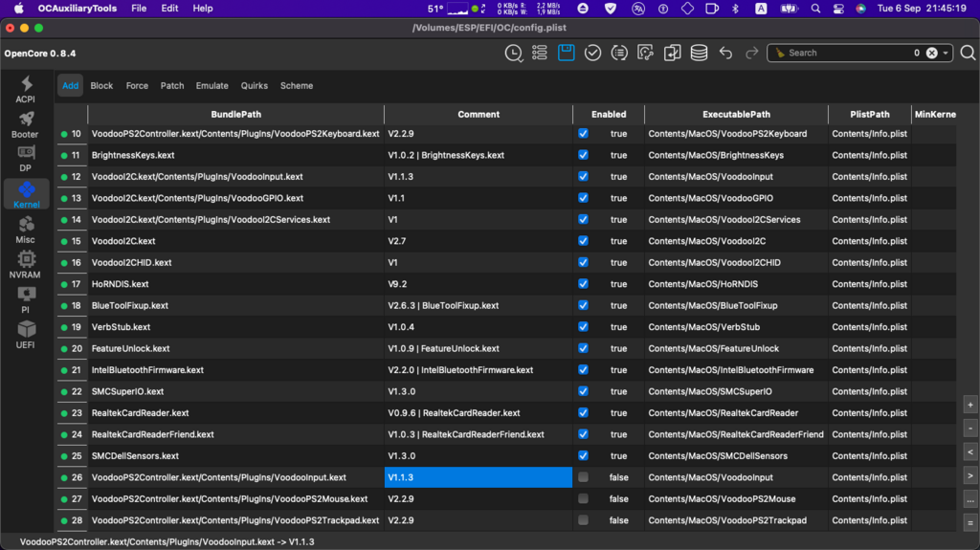Go to the UEFI sidebar section
The height and width of the screenshot is (550, 980).
[26, 334]
